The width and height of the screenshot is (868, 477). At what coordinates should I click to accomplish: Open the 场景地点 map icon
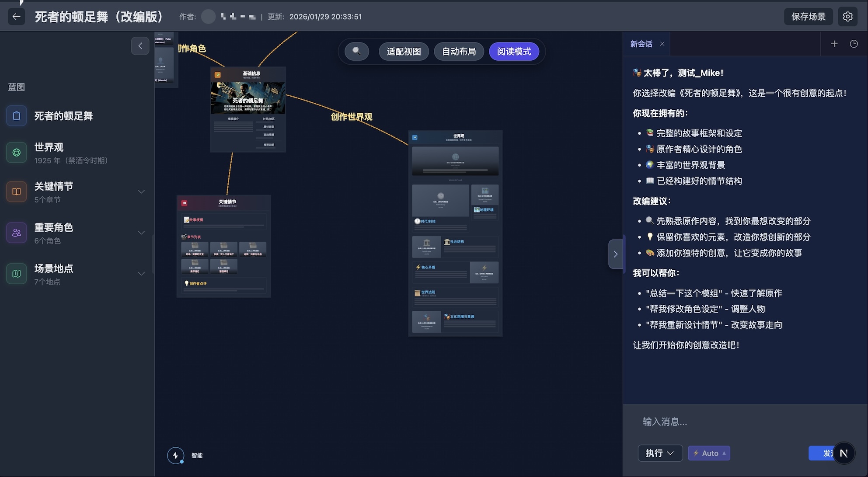coord(16,274)
